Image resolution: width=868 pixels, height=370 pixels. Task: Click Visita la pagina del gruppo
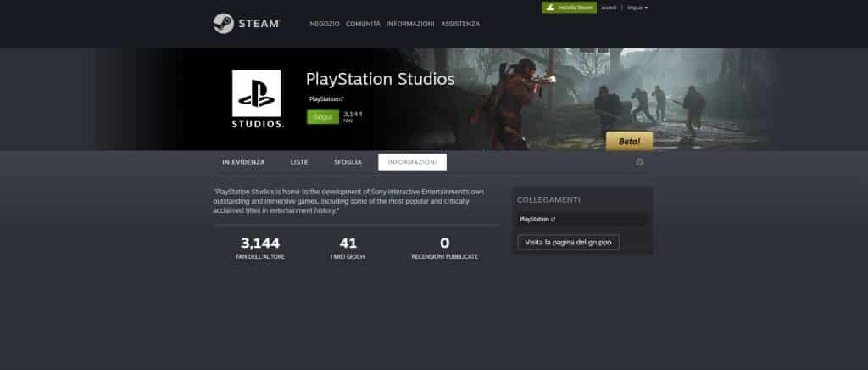pos(568,242)
